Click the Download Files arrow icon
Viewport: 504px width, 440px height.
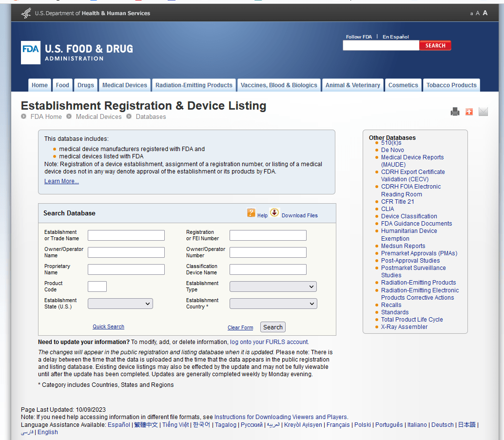pos(274,213)
